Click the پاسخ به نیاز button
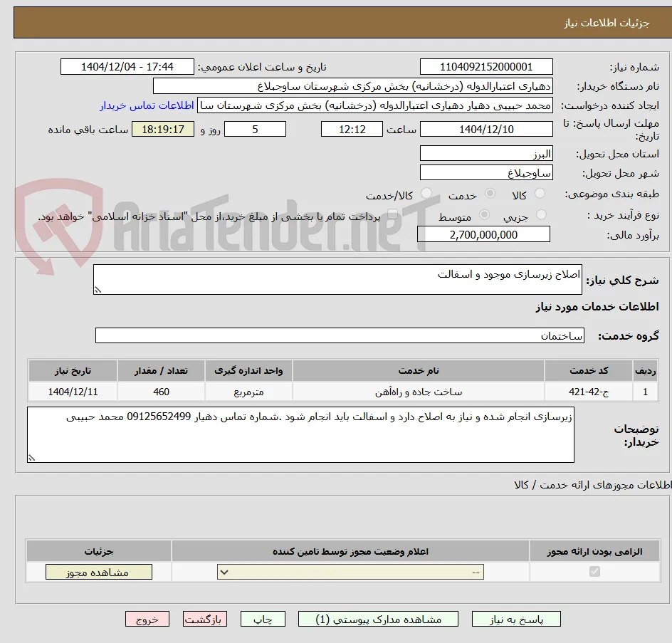 pos(516,619)
